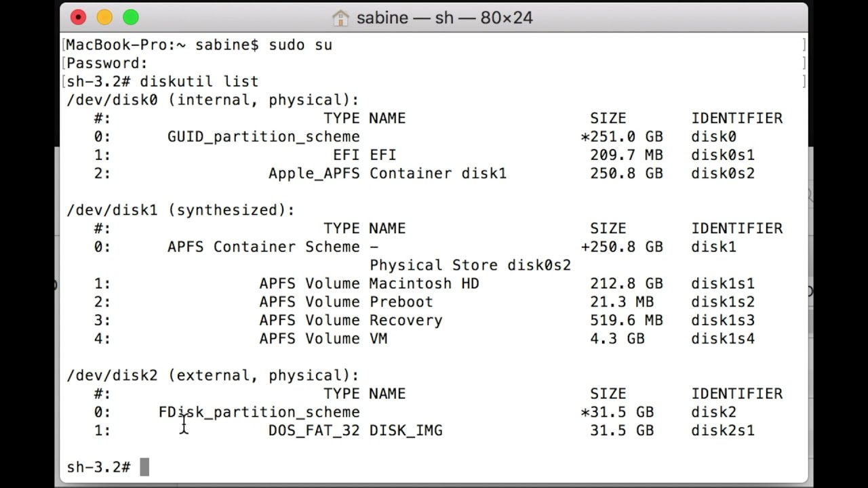The image size is (868, 488).
Task: Click the DOS_FAT_32 partition type text
Action: click(313, 430)
